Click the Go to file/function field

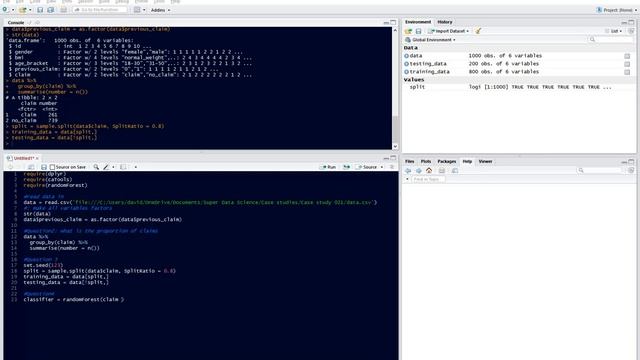pos(100,10)
